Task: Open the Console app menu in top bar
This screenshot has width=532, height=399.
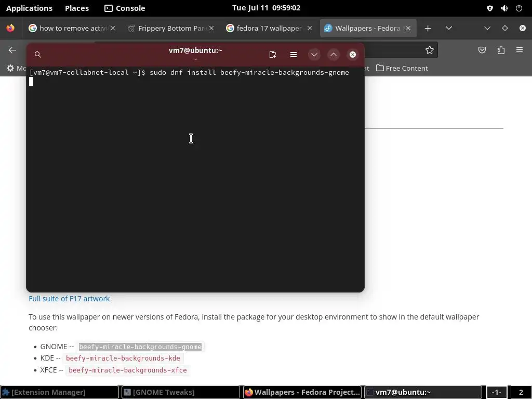Action: (125, 8)
